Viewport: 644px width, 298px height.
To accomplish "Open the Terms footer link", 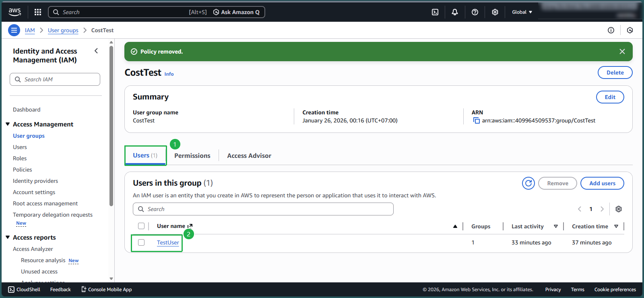I will (578, 290).
